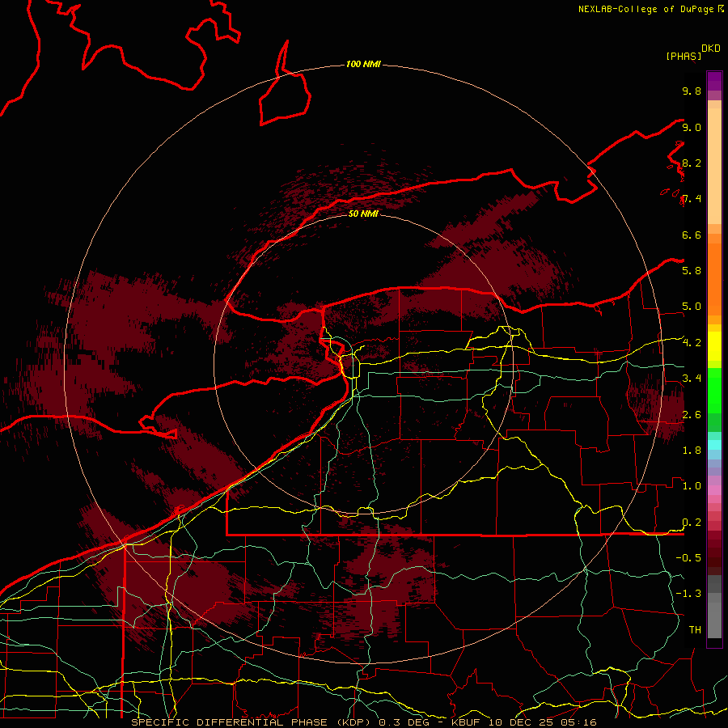The height and width of the screenshot is (728, 728).
Task: Click the 6.6 scale value
Action: point(692,235)
